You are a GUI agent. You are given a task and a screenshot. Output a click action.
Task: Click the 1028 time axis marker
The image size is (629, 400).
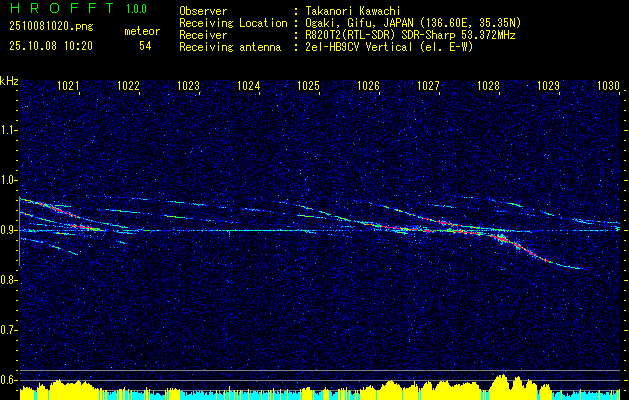[488, 85]
